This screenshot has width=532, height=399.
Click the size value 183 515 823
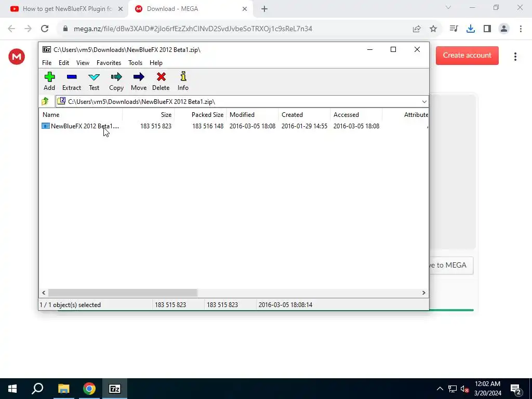156,126
